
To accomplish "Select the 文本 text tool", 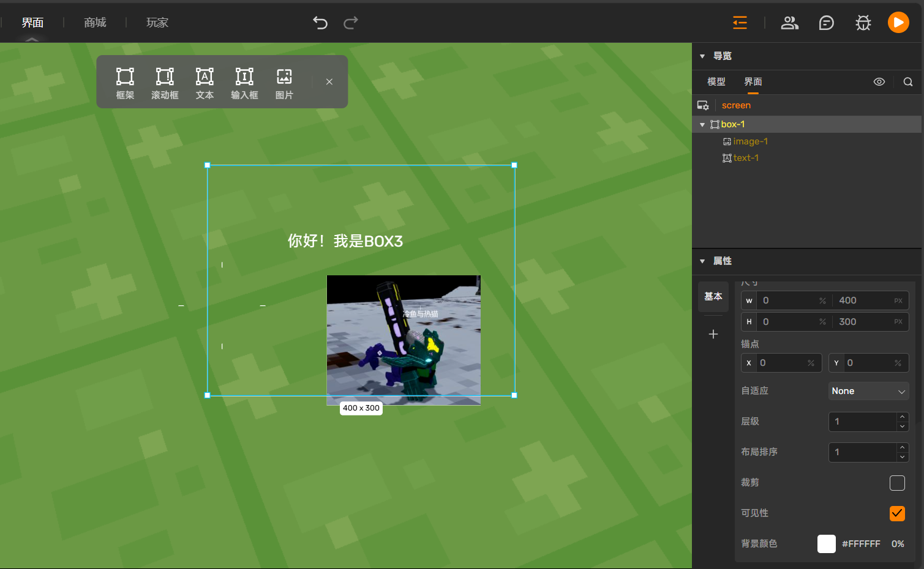I will [x=205, y=83].
